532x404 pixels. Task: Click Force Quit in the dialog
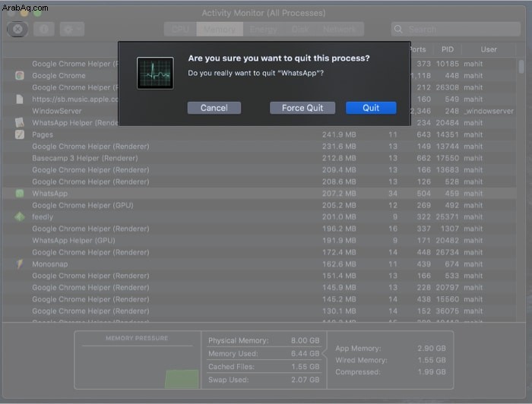302,108
